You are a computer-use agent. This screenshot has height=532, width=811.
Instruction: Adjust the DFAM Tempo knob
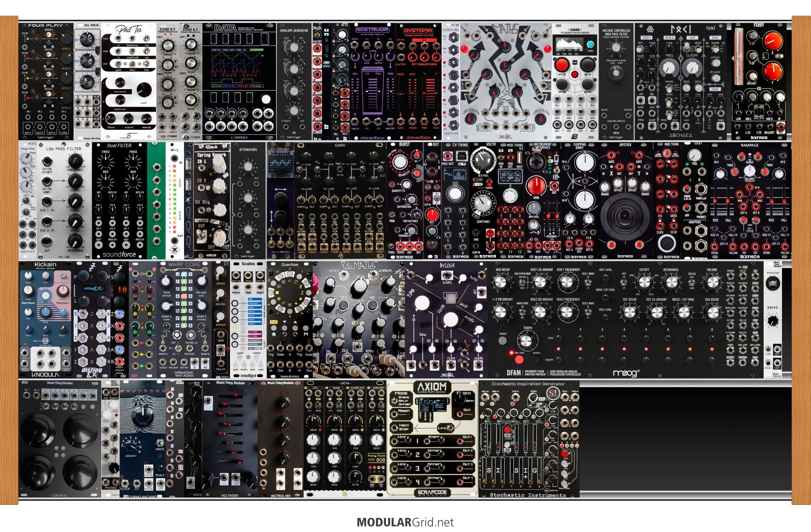528,341
